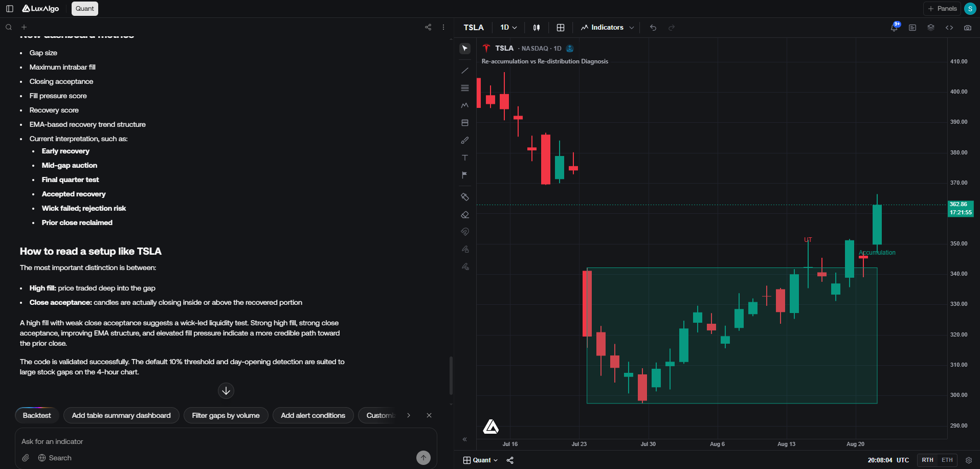The height and width of the screenshot is (469, 980).
Task: Switch to RTH trading session
Action: point(927,460)
